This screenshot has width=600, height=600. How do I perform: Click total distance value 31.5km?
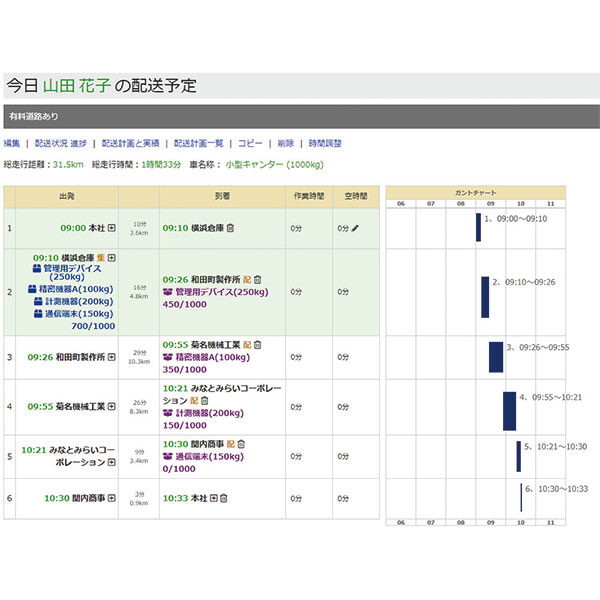[x=68, y=165]
